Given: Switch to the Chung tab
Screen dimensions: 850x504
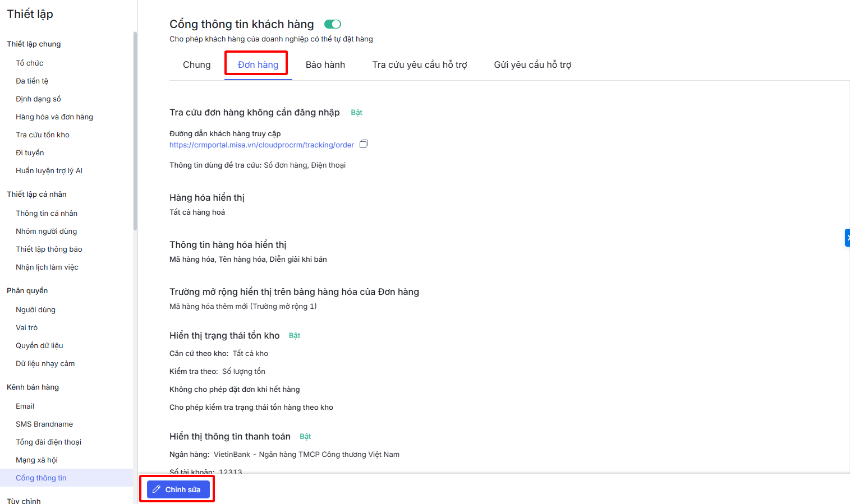Looking at the screenshot, I should [x=196, y=64].
